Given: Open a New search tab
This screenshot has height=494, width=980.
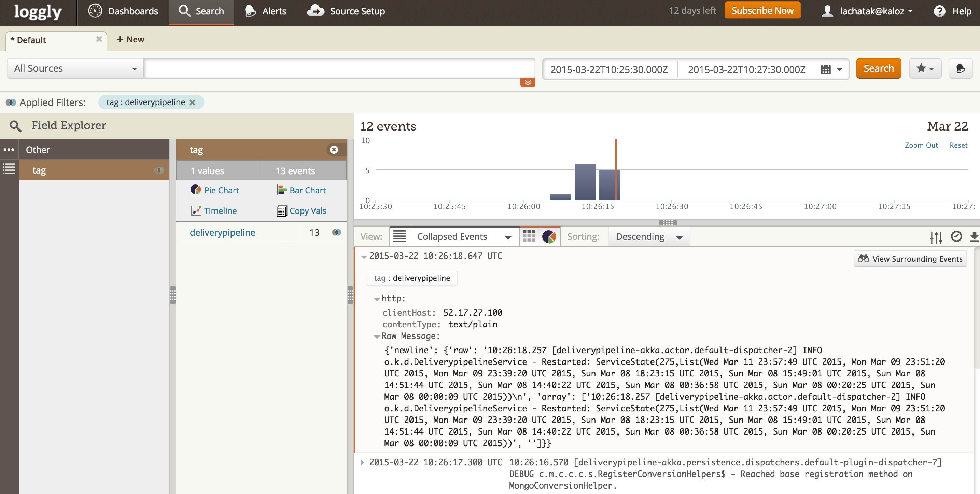Looking at the screenshot, I should pos(130,40).
